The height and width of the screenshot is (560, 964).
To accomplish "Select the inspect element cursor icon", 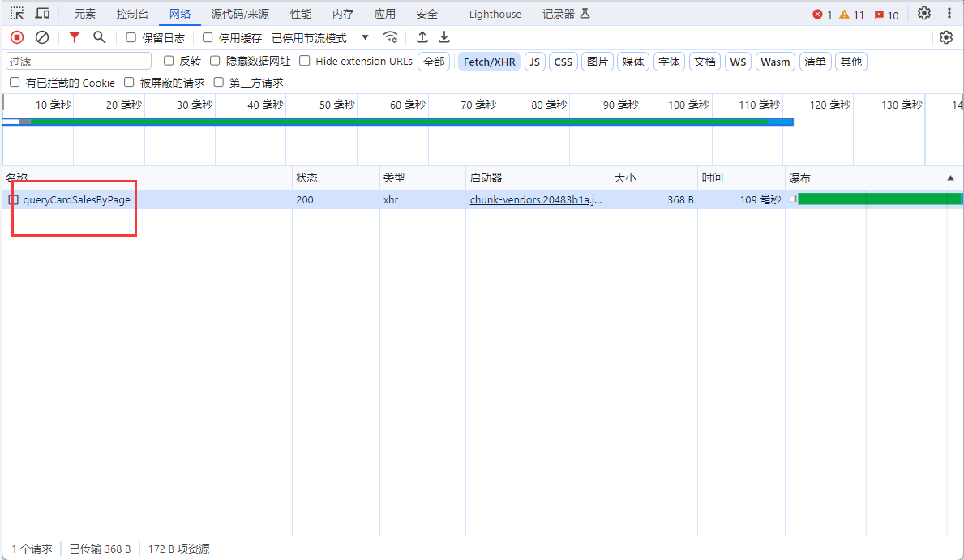I will pyautogui.click(x=15, y=12).
